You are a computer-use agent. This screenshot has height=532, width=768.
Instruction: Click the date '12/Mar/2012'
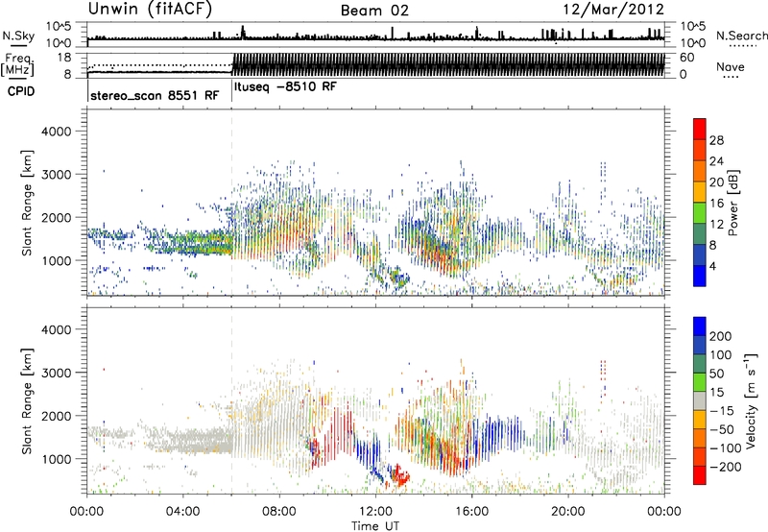pos(613,10)
